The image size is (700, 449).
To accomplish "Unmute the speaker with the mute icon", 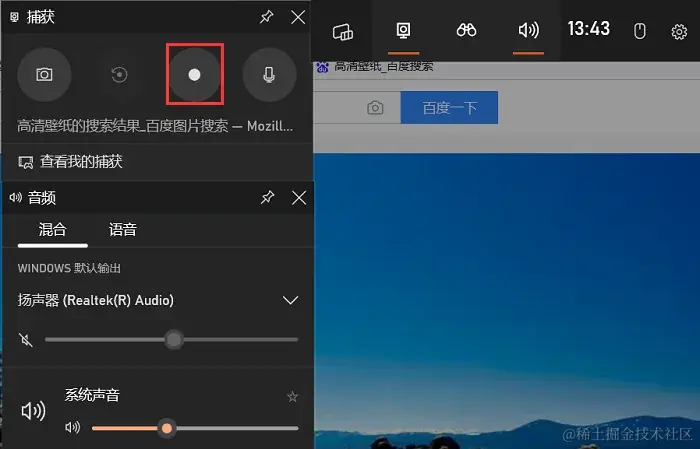I will (x=26, y=340).
